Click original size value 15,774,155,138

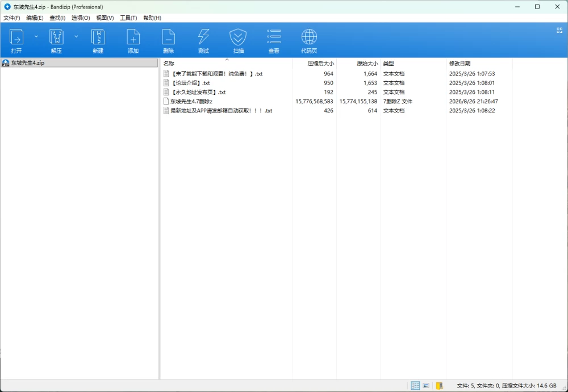[x=358, y=102]
